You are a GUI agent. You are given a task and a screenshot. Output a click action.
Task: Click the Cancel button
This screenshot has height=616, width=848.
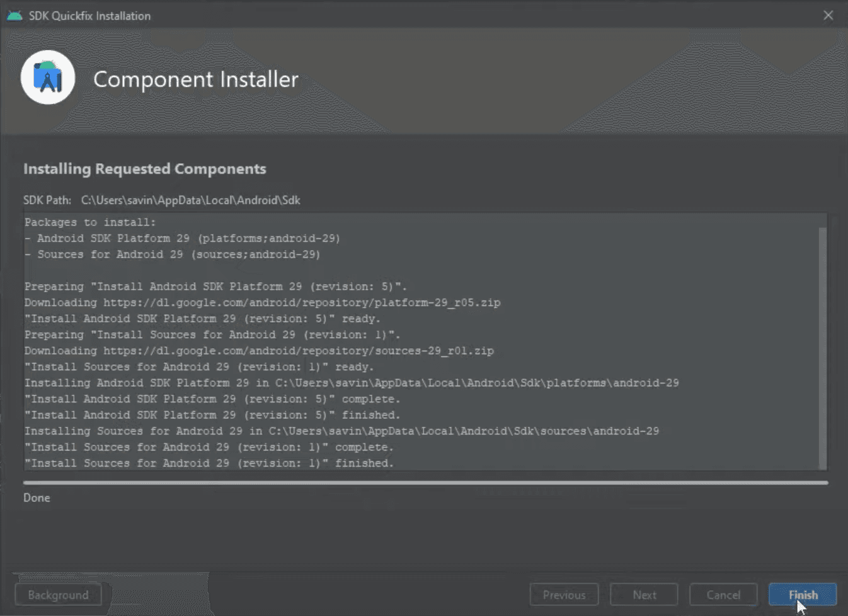pyautogui.click(x=723, y=594)
